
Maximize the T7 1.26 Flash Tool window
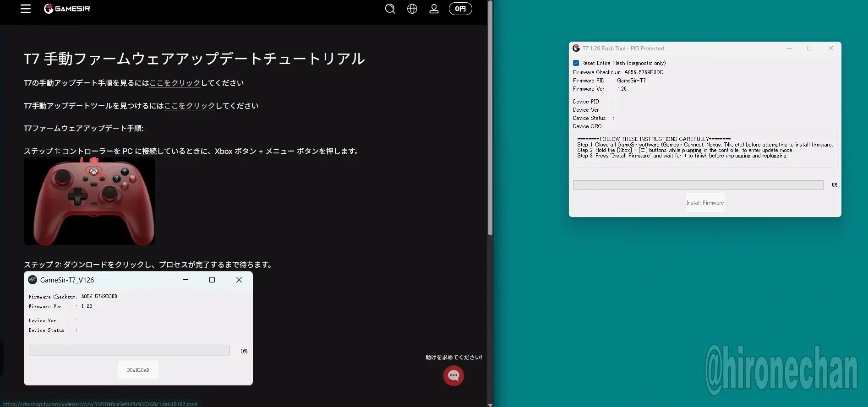pos(809,49)
